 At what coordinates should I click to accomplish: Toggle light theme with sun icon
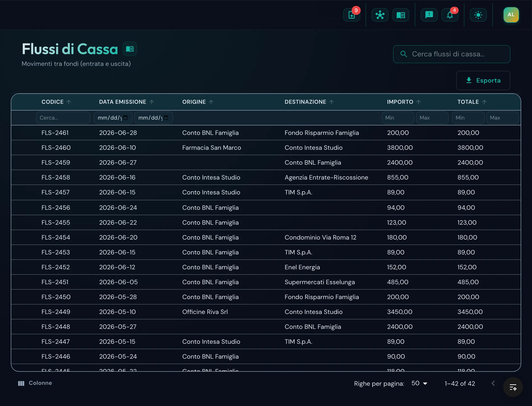478,15
